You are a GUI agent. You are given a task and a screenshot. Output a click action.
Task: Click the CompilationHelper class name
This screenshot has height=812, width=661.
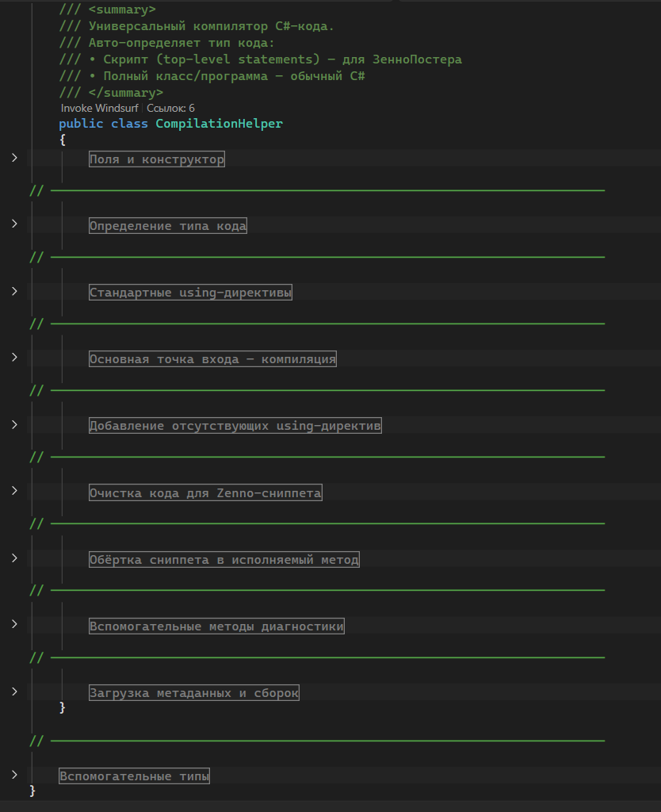[x=219, y=124]
